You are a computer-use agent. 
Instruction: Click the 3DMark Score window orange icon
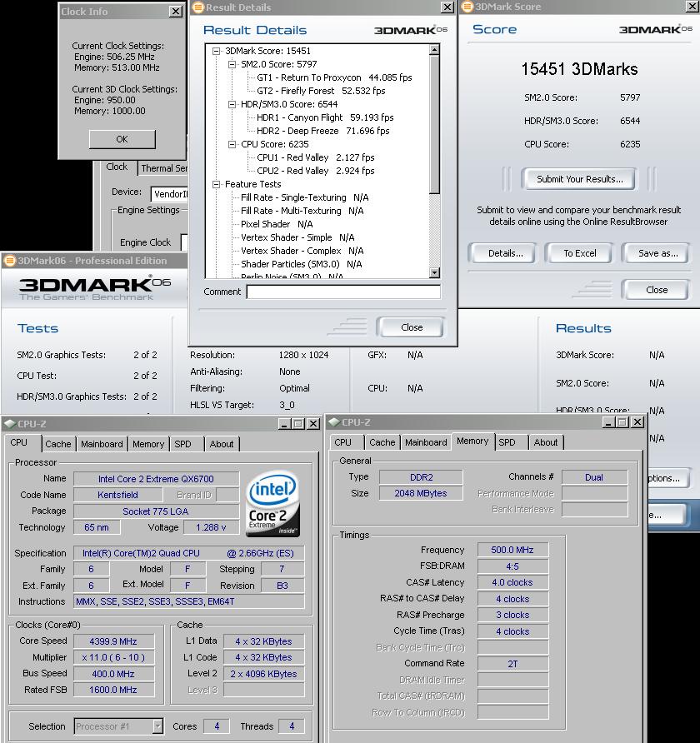pos(467,7)
